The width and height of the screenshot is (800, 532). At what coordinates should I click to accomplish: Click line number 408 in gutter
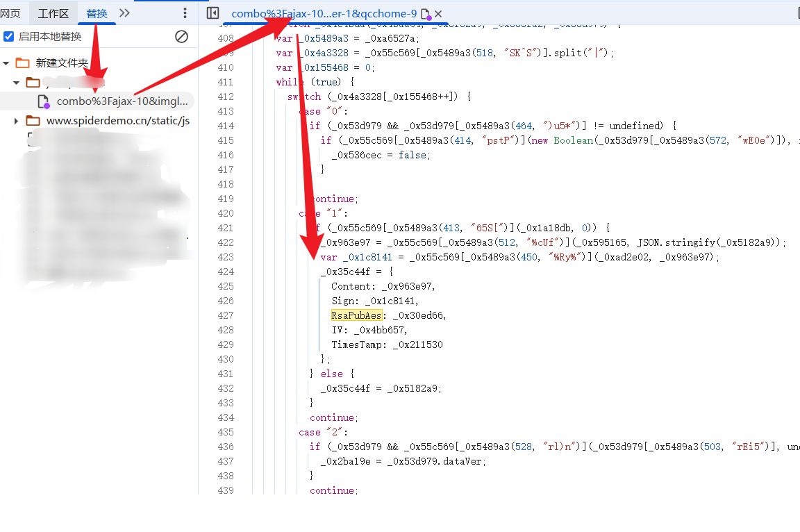coord(226,38)
